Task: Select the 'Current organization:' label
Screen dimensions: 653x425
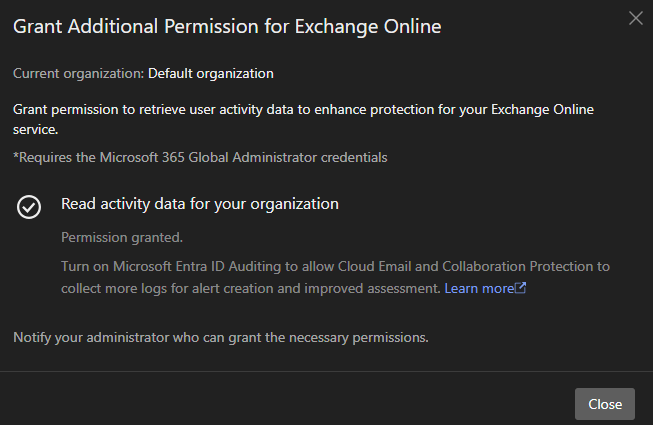Action: coord(78,73)
